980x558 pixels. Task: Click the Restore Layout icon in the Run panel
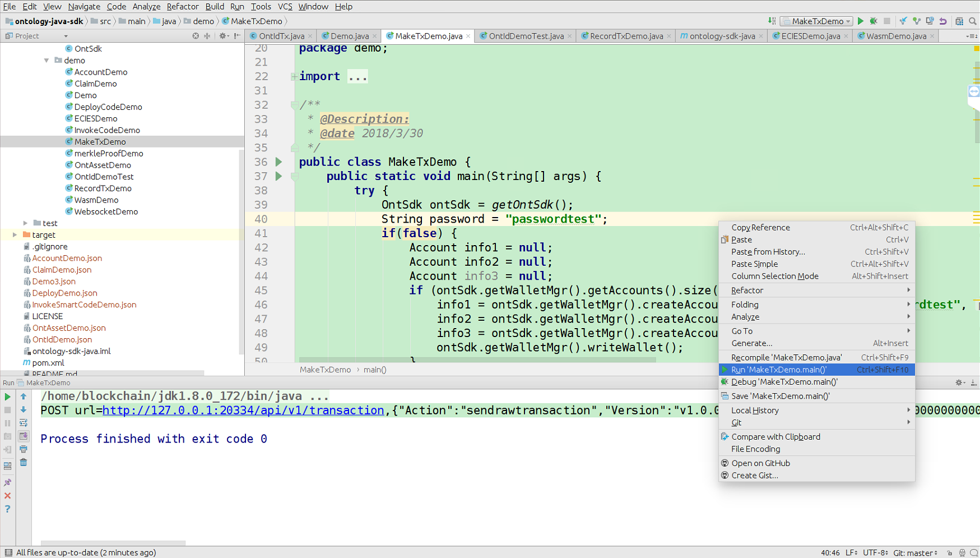click(8, 466)
